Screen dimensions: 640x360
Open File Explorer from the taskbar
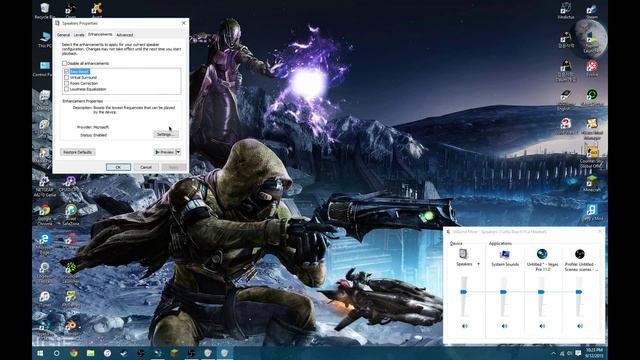point(90,353)
